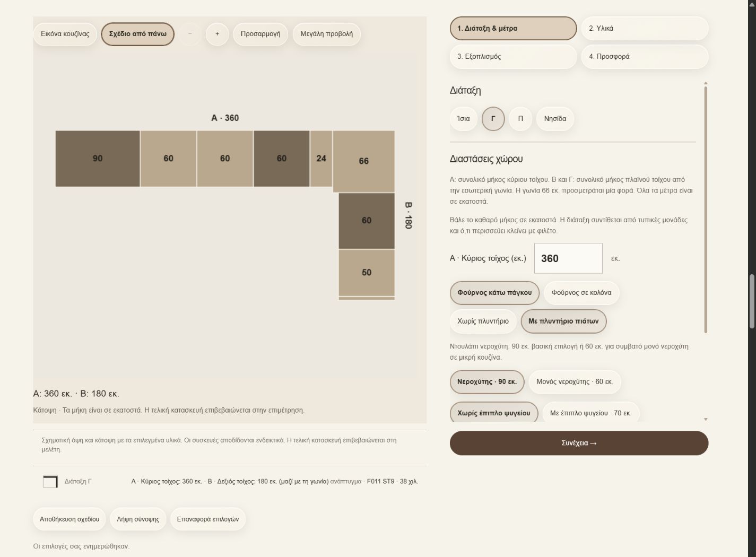Screen dimensions: 756x557
Task: Click the Προσαρμογή fit button
Action: [x=260, y=34]
